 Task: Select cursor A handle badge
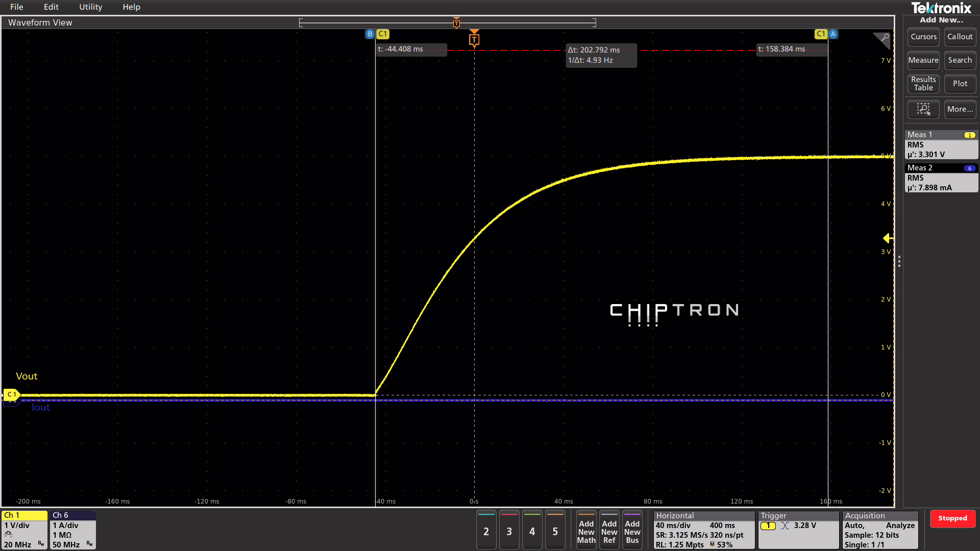click(833, 34)
